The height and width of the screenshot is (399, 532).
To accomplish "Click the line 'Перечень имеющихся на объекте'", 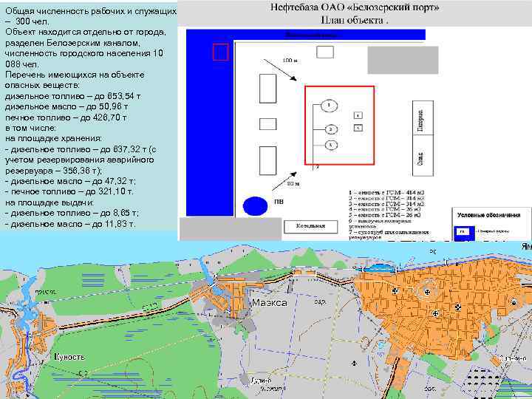I will coord(75,75).
